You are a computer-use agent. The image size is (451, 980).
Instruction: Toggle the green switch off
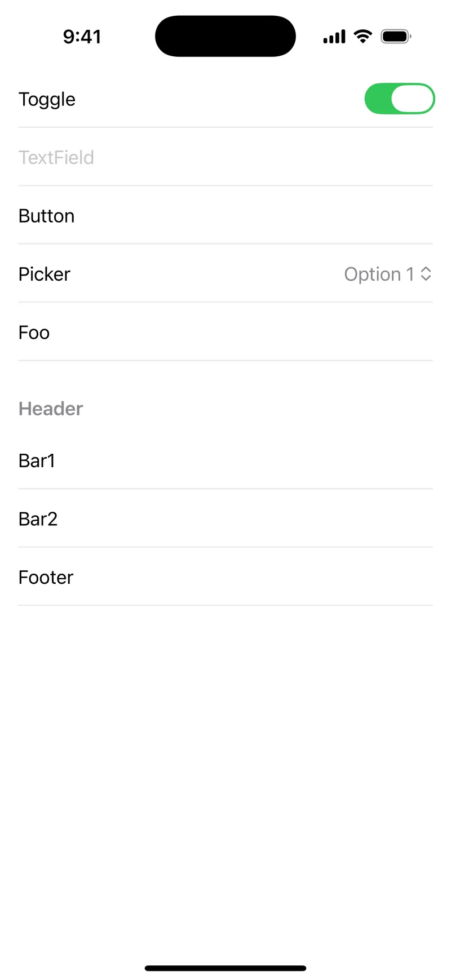[x=400, y=99]
